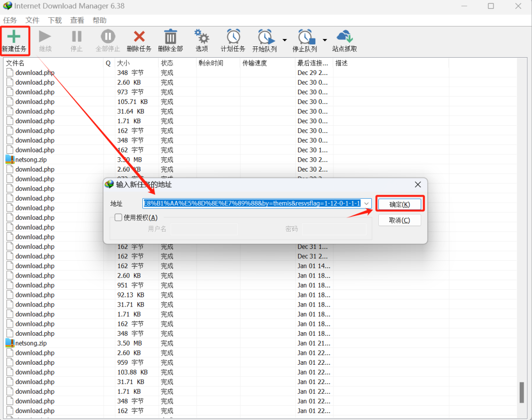Confirm with the 确定(K) button
Viewport: 532px width, 420px height.
399,205
